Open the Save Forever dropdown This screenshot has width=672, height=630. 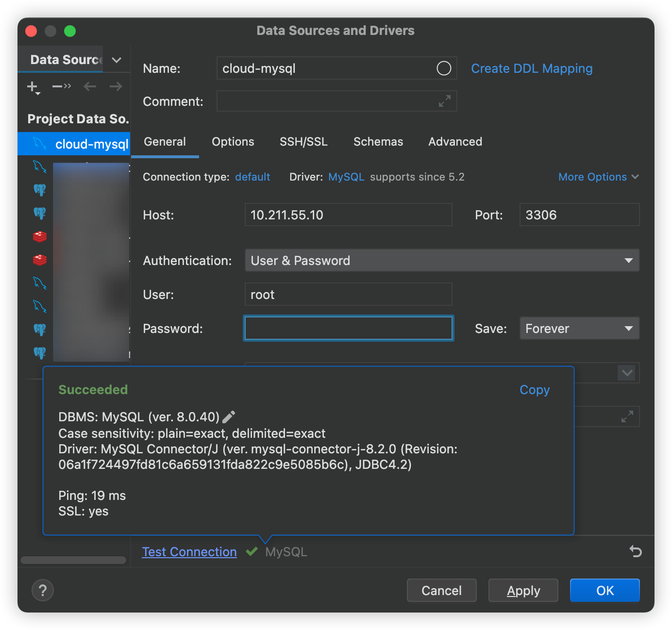pyautogui.click(x=579, y=329)
